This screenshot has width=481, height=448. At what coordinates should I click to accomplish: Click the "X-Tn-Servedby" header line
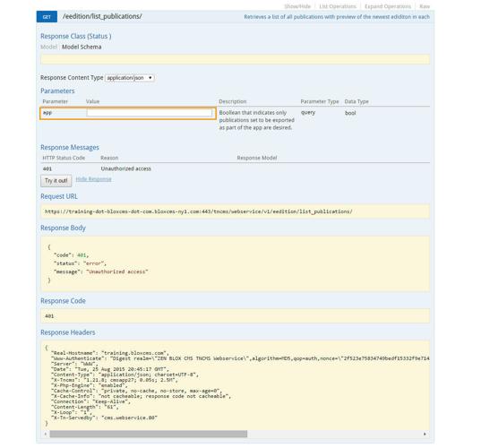click(x=104, y=418)
